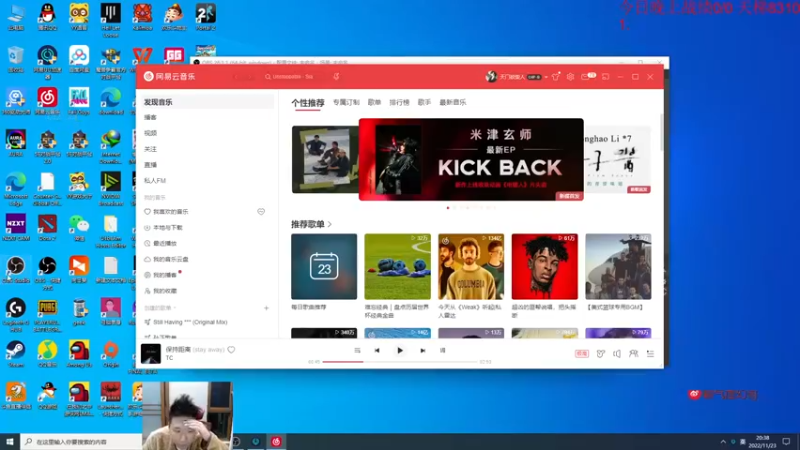
Task: Open Steam desktop shortcut
Action: tap(16, 354)
